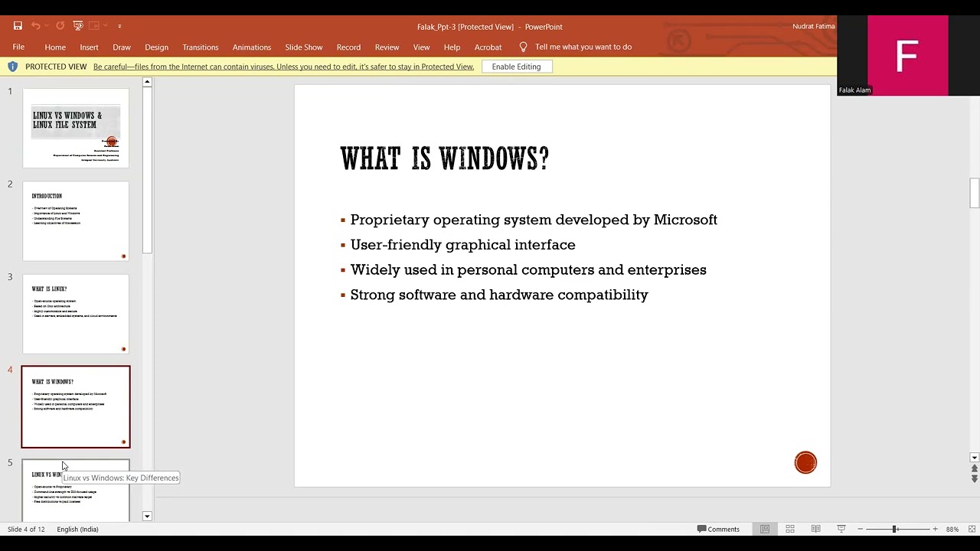The image size is (980, 551).
Task: Click the bullet 'Proprietary operating system developed by Microsoft'
Action: click(x=534, y=220)
